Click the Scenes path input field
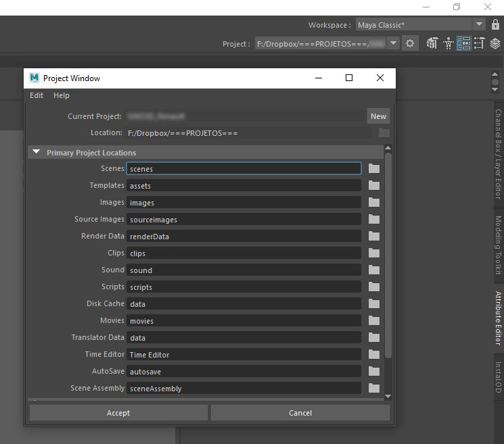Image resolution: width=504 pixels, height=444 pixels. (244, 168)
